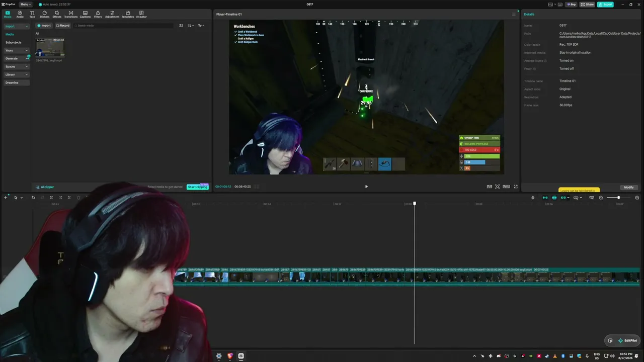Image resolution: width=644 pixels, height=362 pixels.
Task: Click the info icon next to Proxy
Action: [534, 69]
